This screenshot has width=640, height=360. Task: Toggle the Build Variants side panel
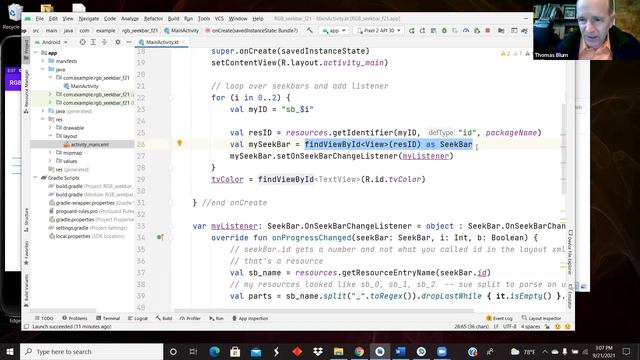[27, 291]
